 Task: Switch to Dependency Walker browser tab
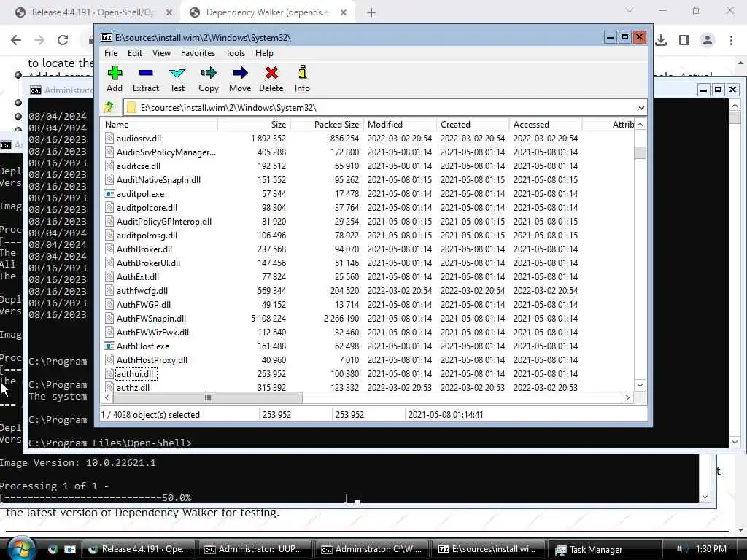pyautogui.click(x=267, y=12)
